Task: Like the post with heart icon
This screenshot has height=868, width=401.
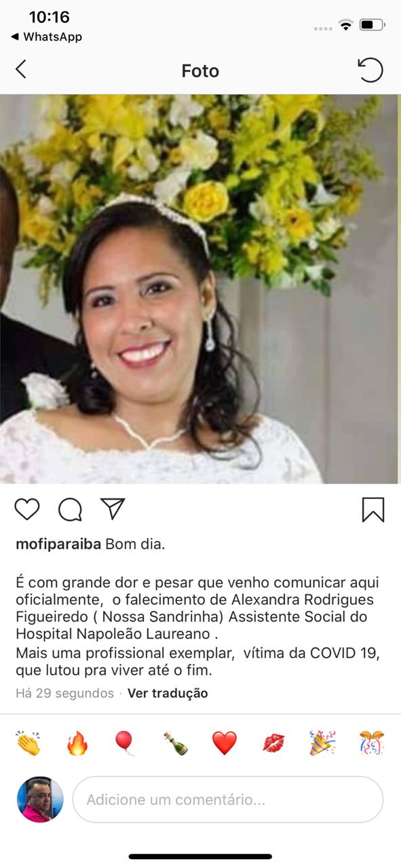Action: coord(27,509)
